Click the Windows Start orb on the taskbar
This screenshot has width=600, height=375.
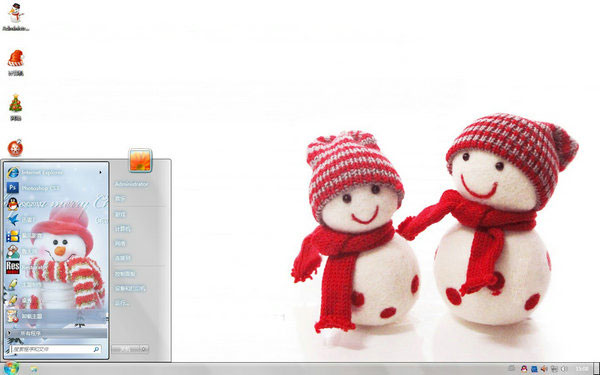tap(11, 368)
